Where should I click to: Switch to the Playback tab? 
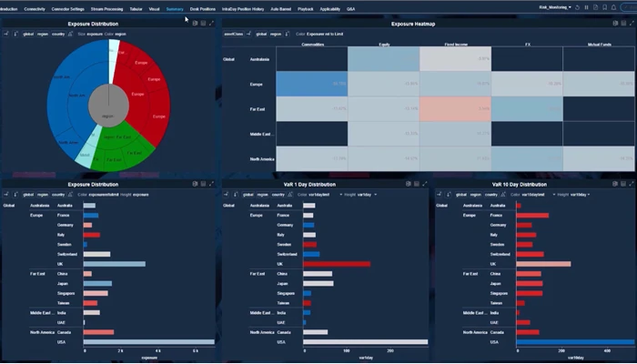click(306, 9)
